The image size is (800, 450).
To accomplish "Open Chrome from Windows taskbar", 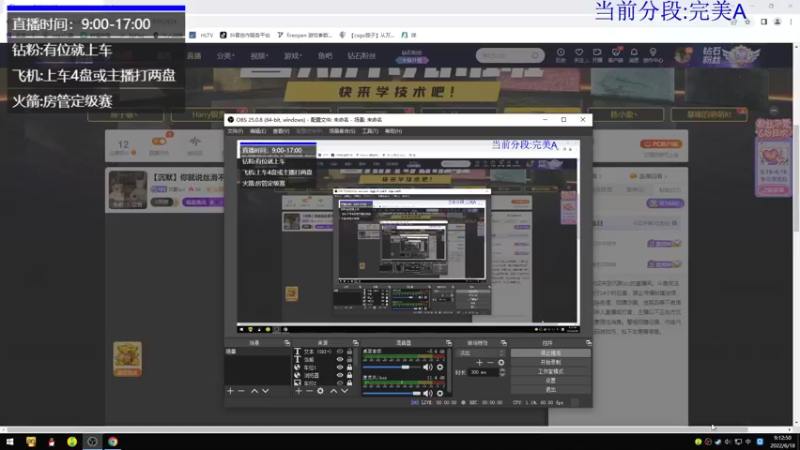I will [x=113, y=441].
